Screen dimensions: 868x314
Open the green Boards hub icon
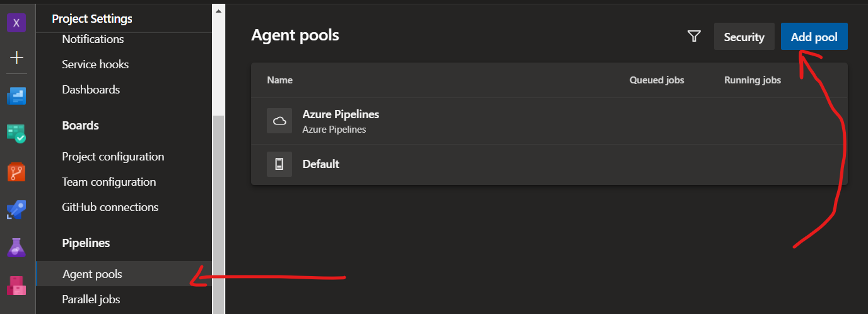click(x=16, y=134)
